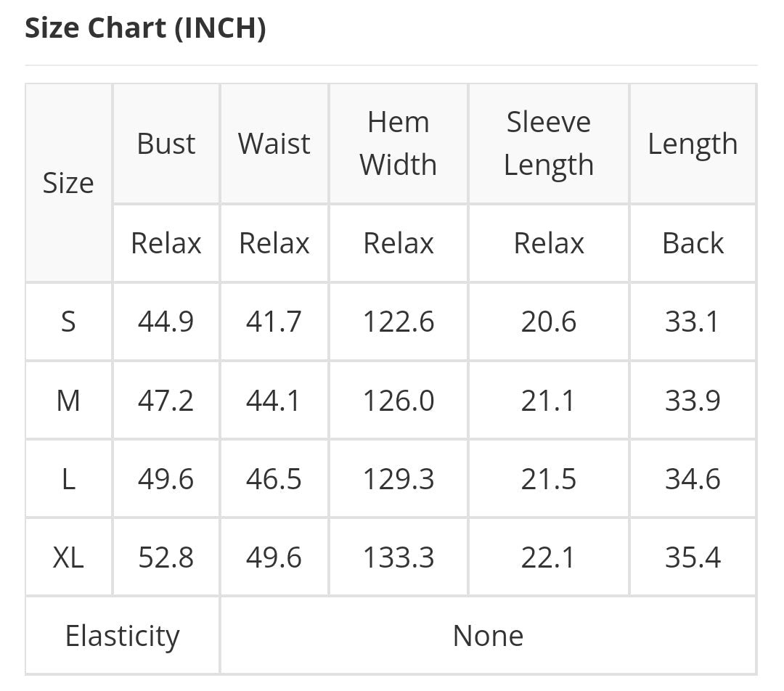Click the Waist column header
This screenshot has height=691, width=784.
[274, 144]
